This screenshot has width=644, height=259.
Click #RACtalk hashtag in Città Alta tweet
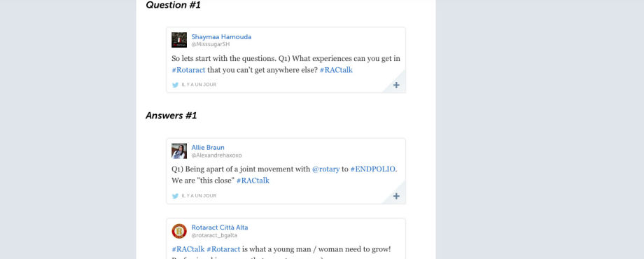[188, 249]
